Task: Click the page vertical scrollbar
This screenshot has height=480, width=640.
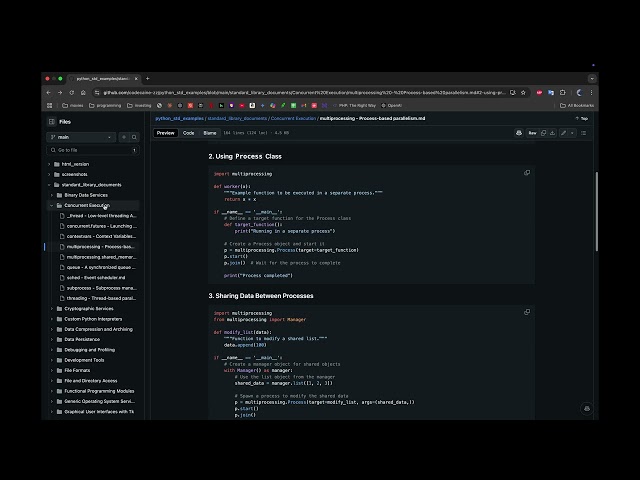Action: pos(597,211)
